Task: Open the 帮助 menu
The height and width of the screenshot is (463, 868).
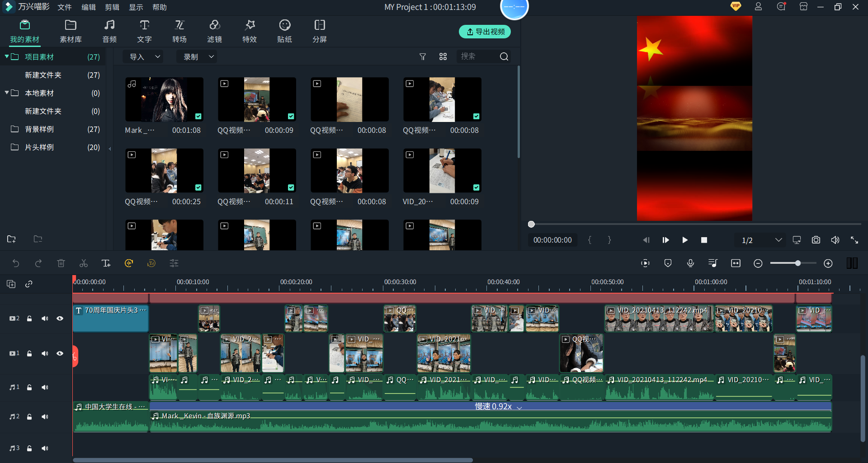Action: click(160, 7)
